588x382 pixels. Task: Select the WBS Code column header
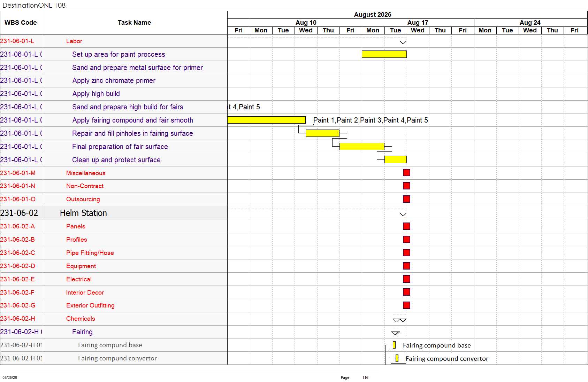tap(21, 23)
